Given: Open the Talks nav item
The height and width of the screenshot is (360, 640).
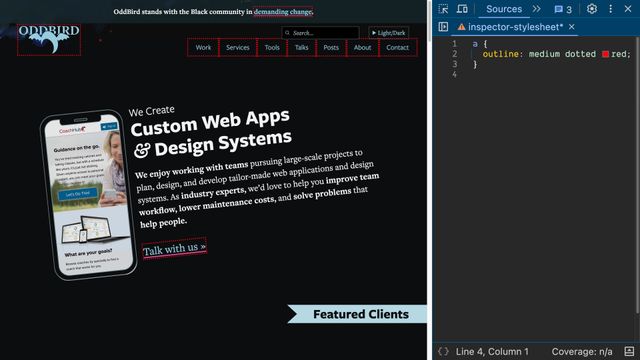Looking at the screenshot, I should pyautogui.click(x=301, y=47).
